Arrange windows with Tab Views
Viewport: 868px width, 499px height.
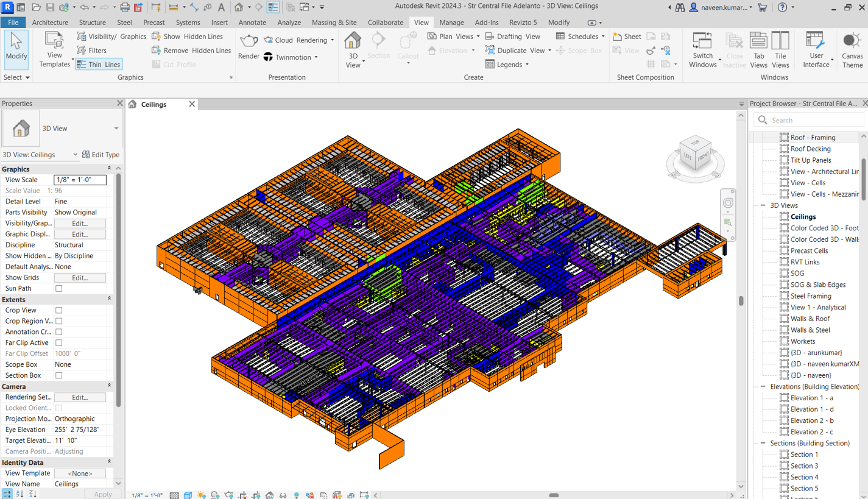[x=758, y=49]
